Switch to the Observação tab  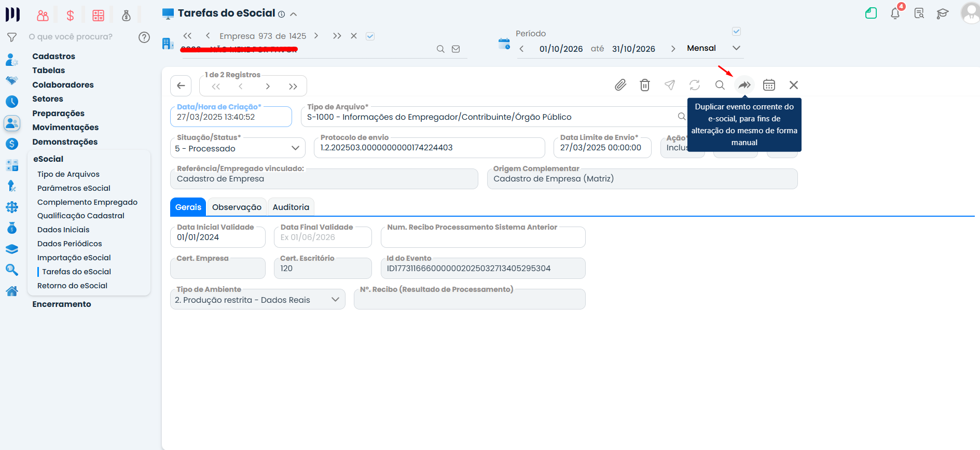click(x=237, y=207)
